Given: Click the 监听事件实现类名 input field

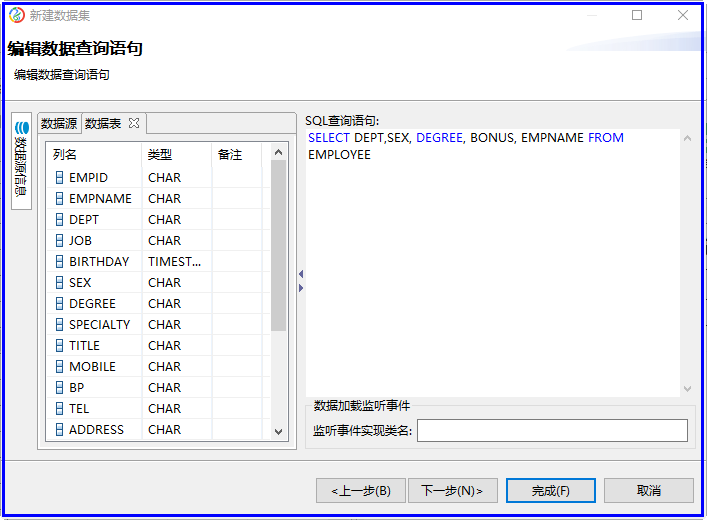Looking at the screenshot, I should 552,430.
